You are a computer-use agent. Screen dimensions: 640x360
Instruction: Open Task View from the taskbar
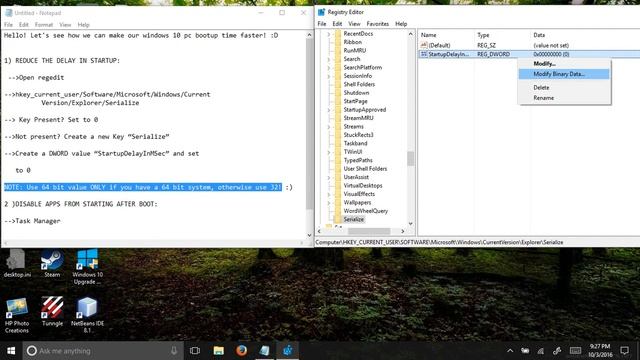click(195, 351)
